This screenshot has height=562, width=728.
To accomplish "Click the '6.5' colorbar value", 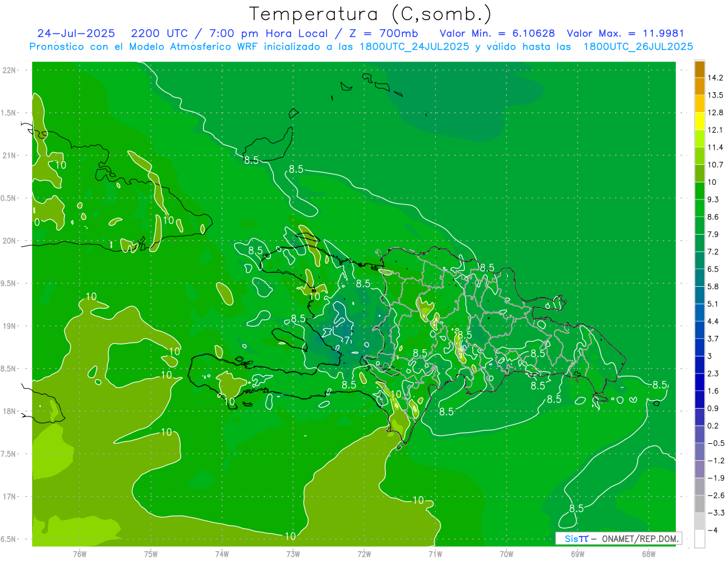I will (714, 269).
